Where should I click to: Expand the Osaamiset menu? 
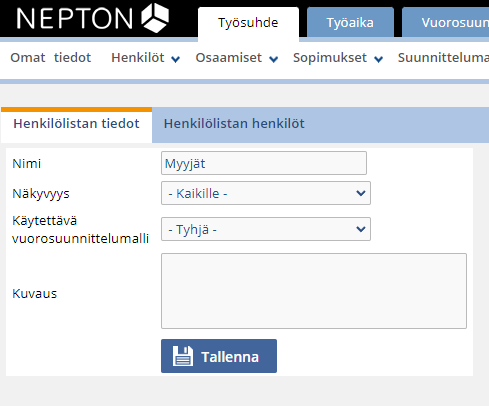pyautogui.click(x=237, y=58)
